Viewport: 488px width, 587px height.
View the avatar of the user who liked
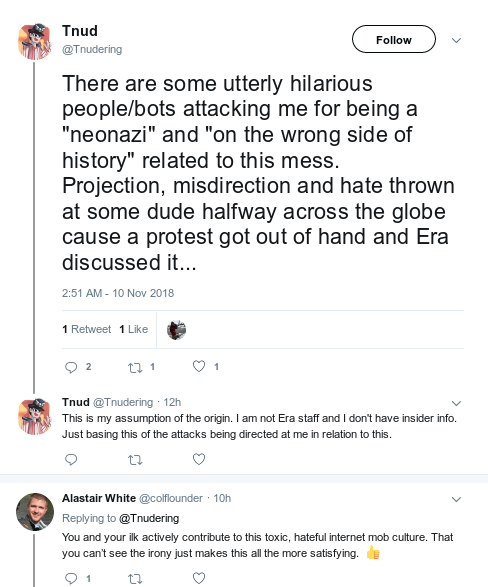tap(176, 330)
